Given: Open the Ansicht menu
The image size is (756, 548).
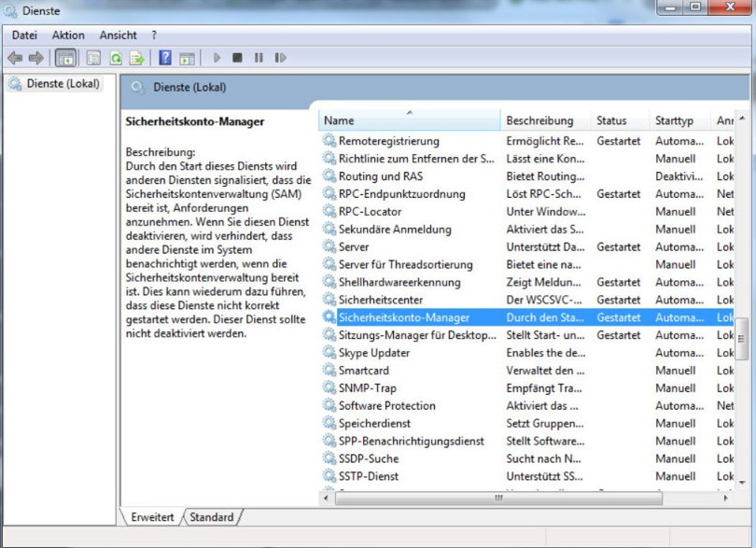Looking at the screenshot, I should (119, 35).
